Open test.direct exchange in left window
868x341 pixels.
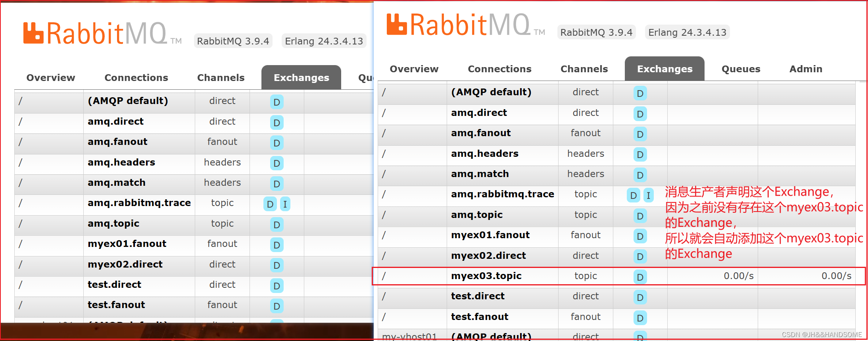pyautogui.click(x=115, y=285)
